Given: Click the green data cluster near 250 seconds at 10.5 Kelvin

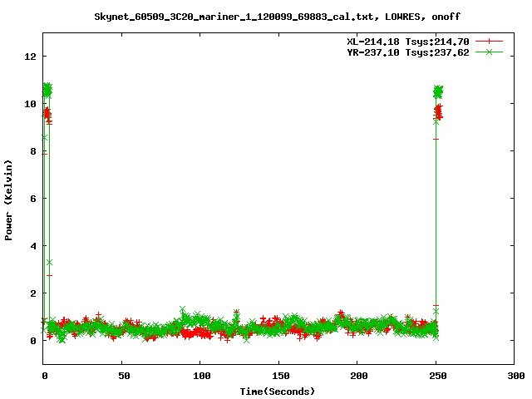Looking at the screenshot, I should click(438, 91).
